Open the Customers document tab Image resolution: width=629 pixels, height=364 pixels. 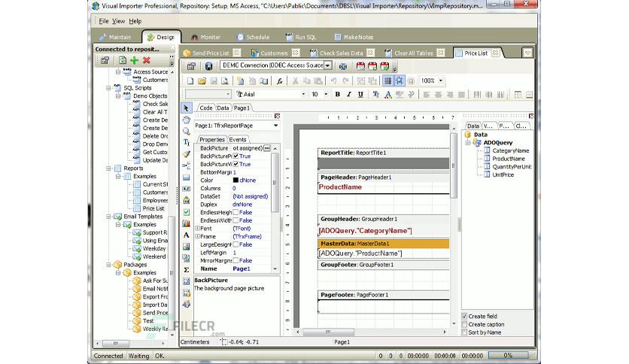[x=274, y=53]
